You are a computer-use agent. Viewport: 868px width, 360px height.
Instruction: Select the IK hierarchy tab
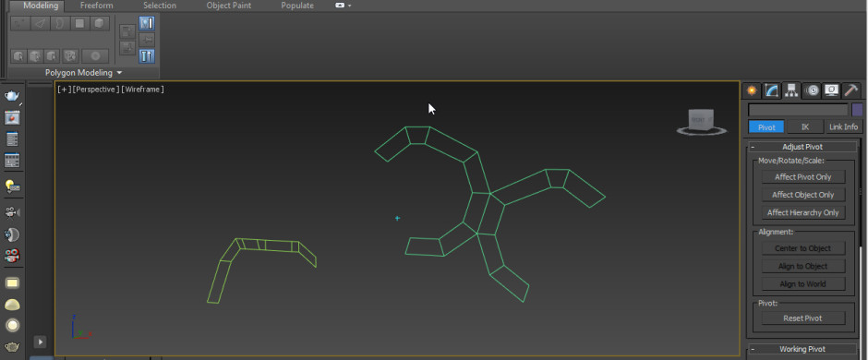pyautogui.click(x=805, y=126)
